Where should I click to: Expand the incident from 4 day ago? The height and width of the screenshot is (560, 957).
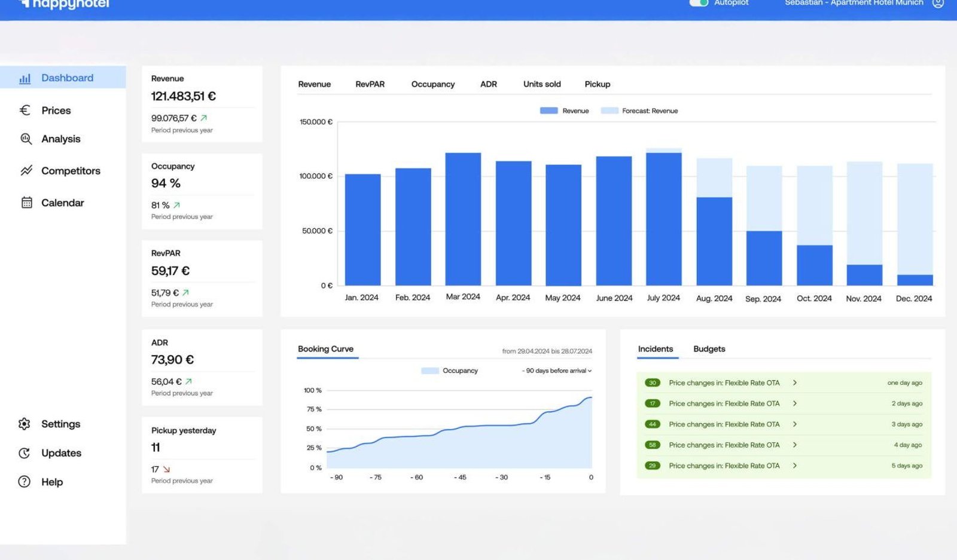coord(795,445)
